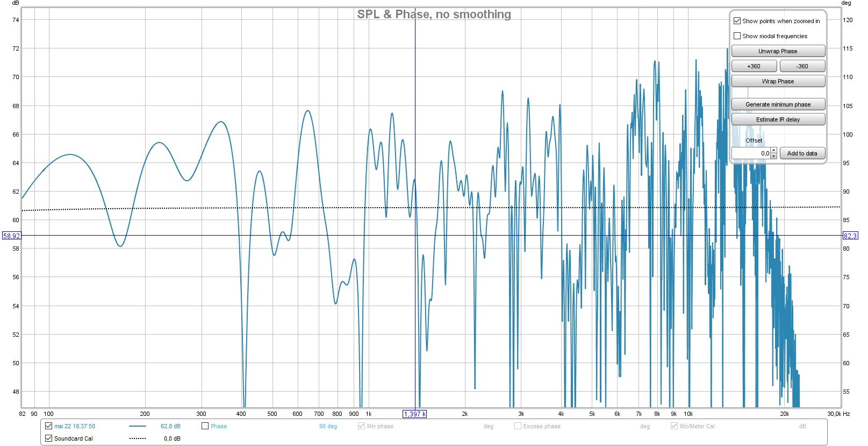Viewport: 868px width, 446px height.
Task: Click the 62,8 dB trace value
Action: [170, 426]
